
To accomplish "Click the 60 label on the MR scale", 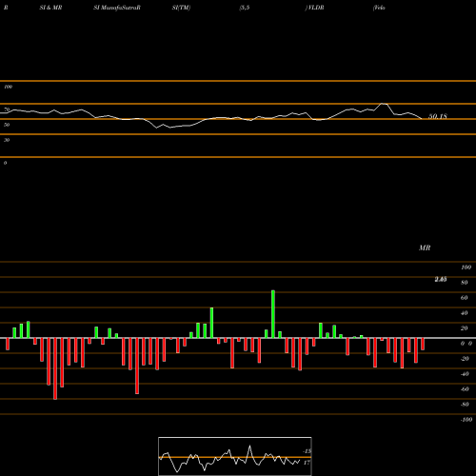I will [x=465, y=298].
